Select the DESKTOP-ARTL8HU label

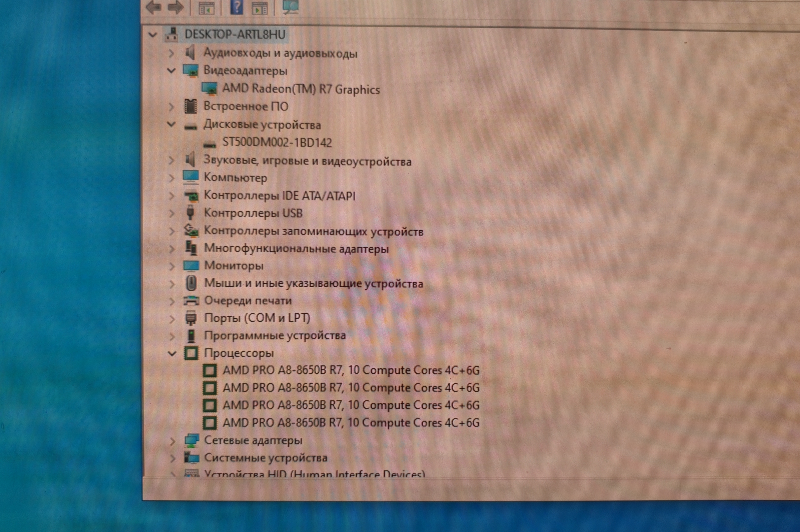pos(235,34)
